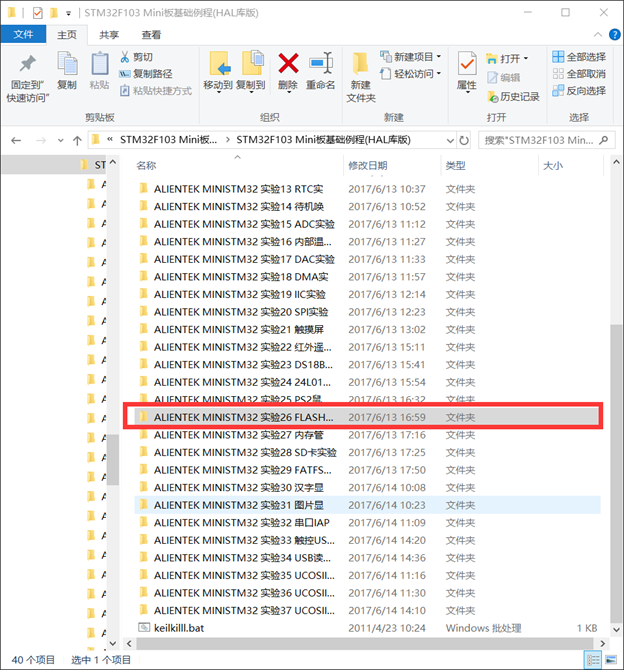Click Move to (移动到) icon
The image size is (624, 670).
(218, 64)
